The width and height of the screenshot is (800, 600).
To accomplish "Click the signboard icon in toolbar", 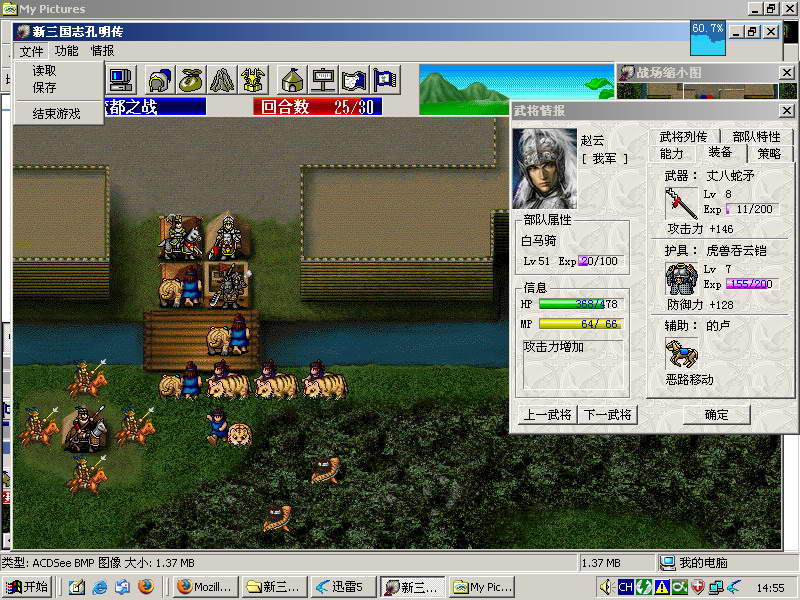I will (x=323, y=80).
